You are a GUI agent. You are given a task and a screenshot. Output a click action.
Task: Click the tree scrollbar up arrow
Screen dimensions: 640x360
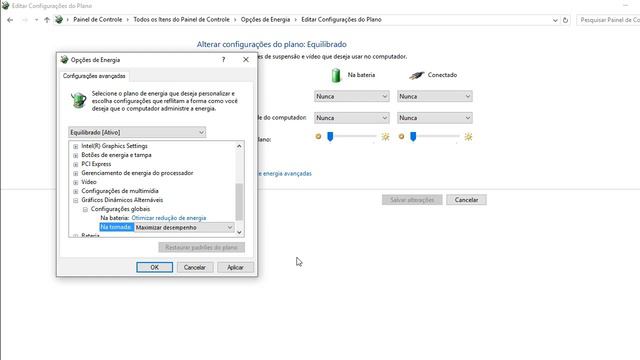(x=239, y=146)
